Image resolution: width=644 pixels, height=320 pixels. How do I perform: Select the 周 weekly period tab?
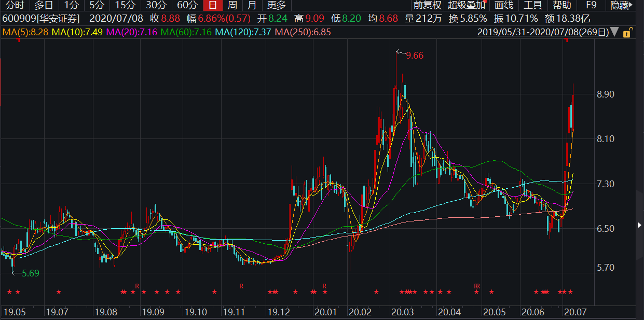[x=232, y=6]
